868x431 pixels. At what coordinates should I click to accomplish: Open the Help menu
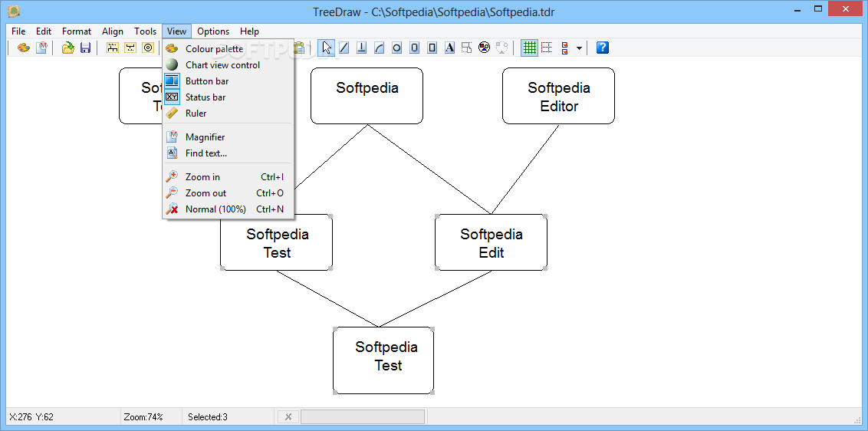[249, 31]
